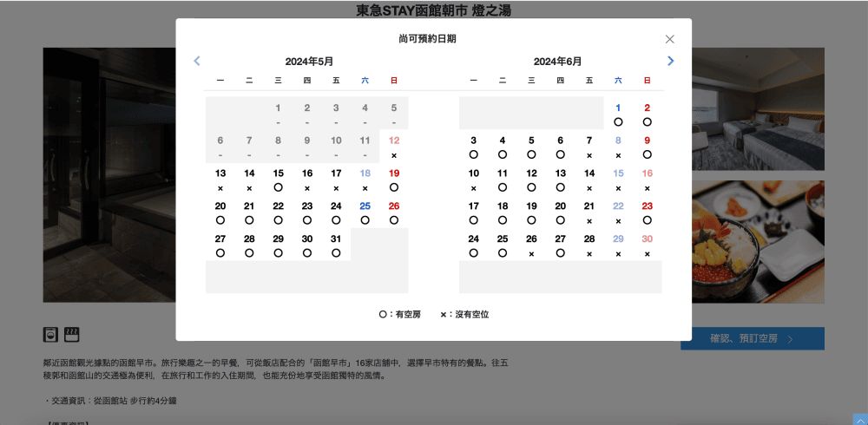The height and width of the screenshot is (425, 868).
Task: Open the seafood bowl breakfast photo
Action: 758,242
